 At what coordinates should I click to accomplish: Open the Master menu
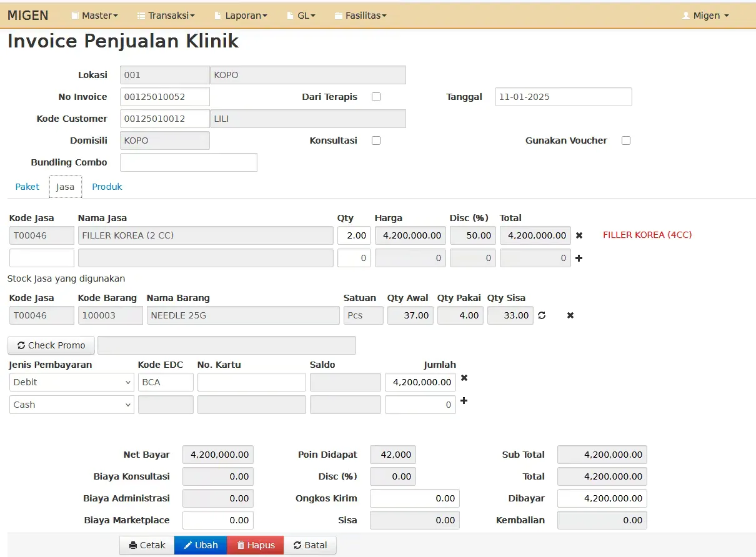[x=95, y=16]
